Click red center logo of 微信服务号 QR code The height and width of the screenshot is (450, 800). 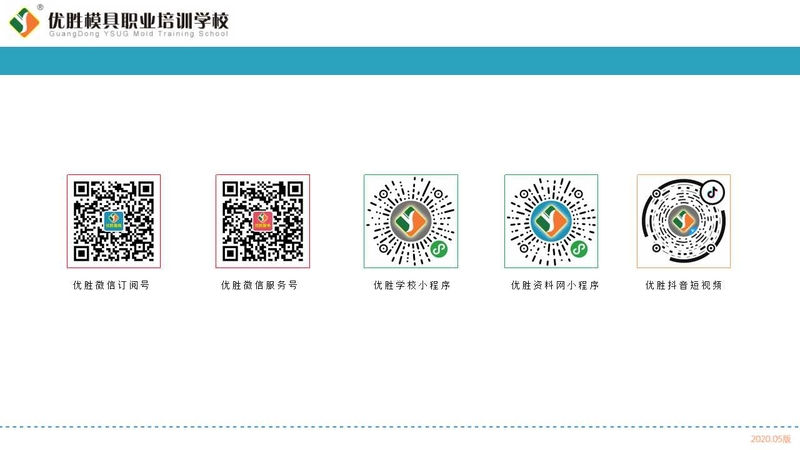263,221
